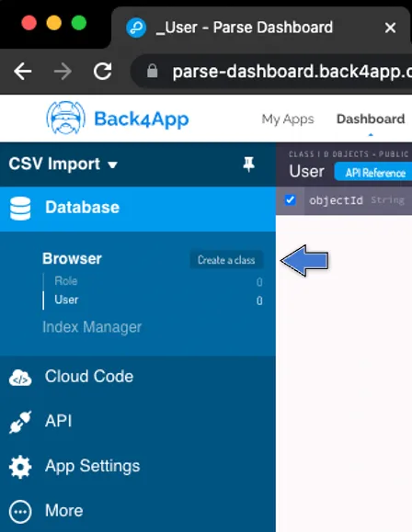Select the Browser subsection
This screenshot has width=412, height=532.
click(72, 259)
